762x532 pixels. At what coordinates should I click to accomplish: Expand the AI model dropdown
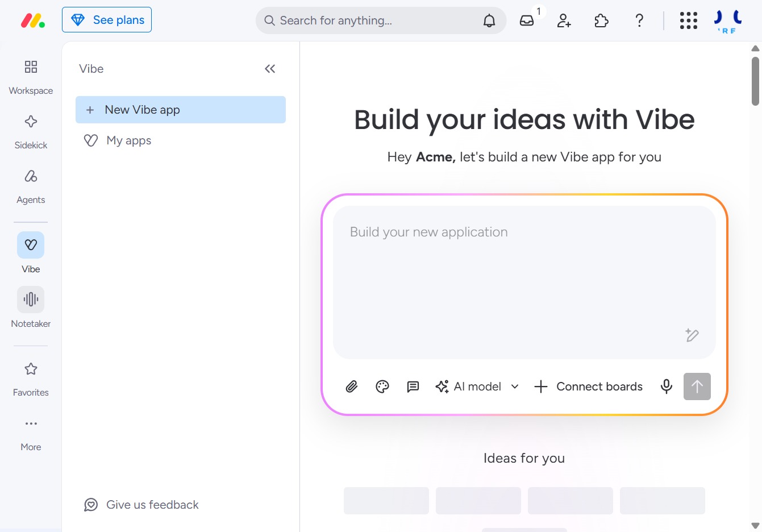pyautogui.click(x=477, y=386)
